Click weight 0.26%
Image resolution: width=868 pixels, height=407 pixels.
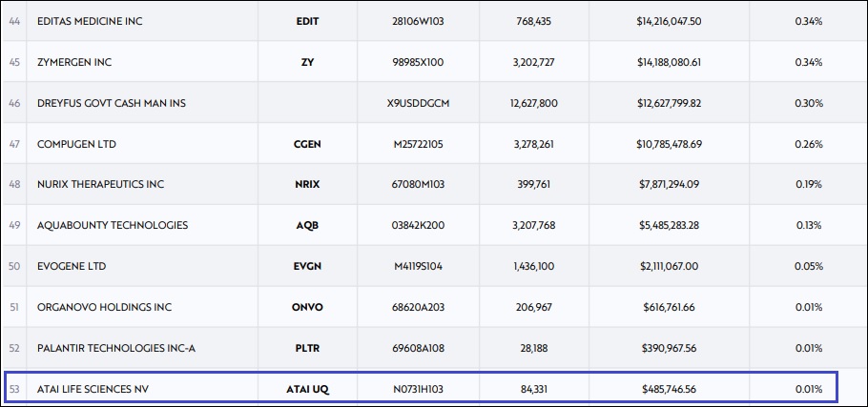point(809,144)
